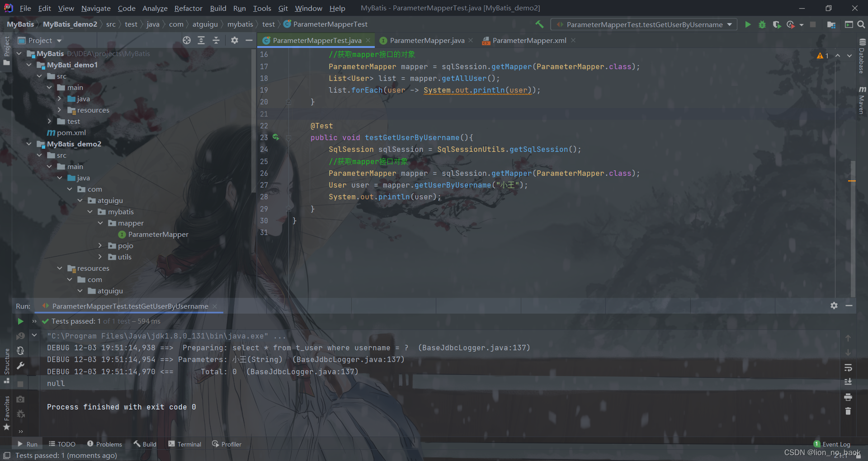Toggle Soft-Wrap in console output

coord(848,367)
